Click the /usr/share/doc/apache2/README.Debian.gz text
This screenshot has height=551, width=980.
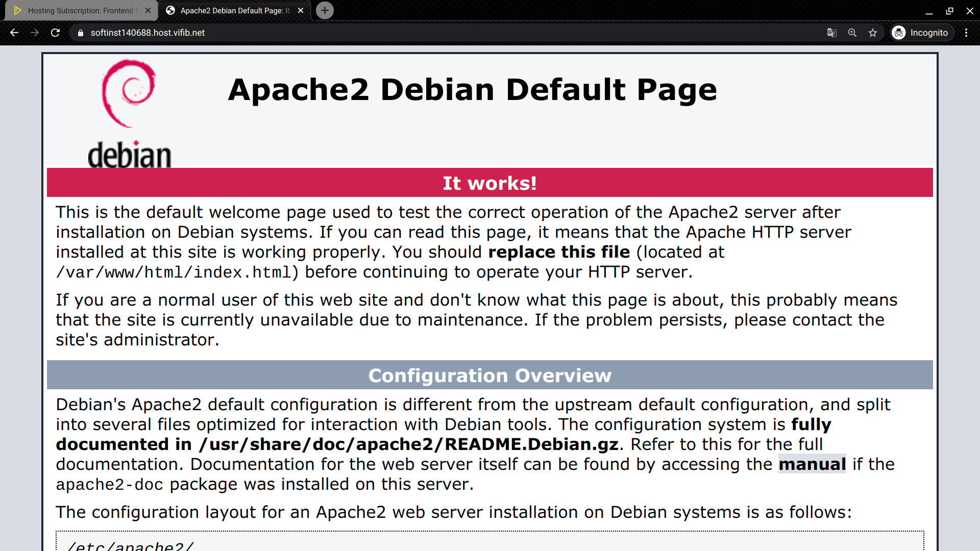pos(409,444)
